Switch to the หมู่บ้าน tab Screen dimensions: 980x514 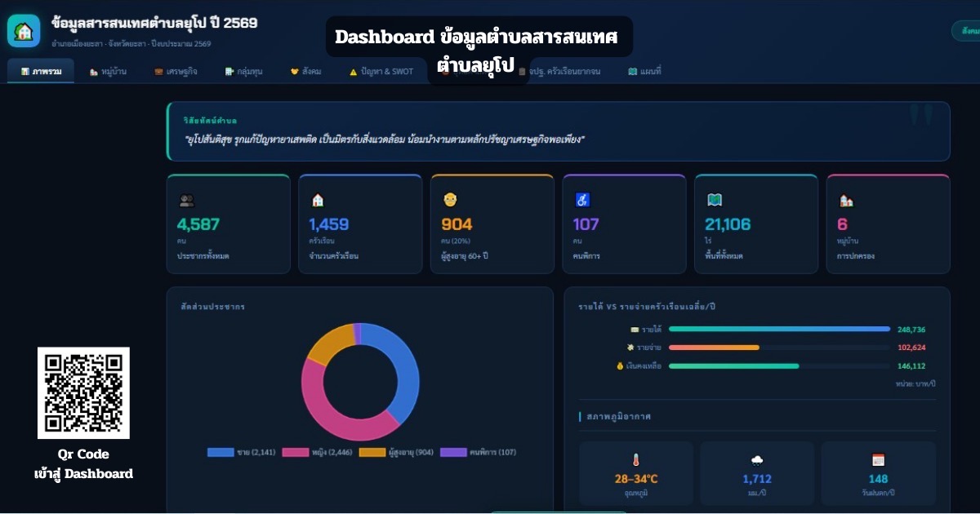107,71
